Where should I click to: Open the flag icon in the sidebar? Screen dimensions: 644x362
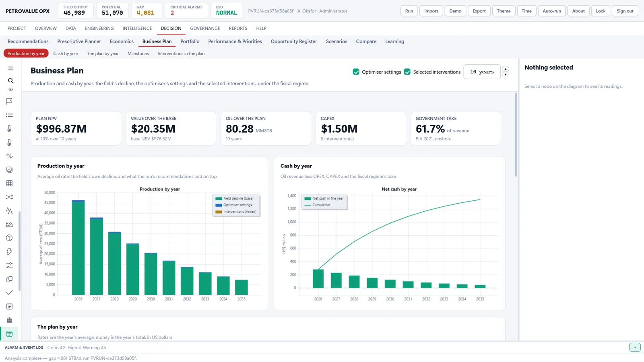(x=9, y=101)
